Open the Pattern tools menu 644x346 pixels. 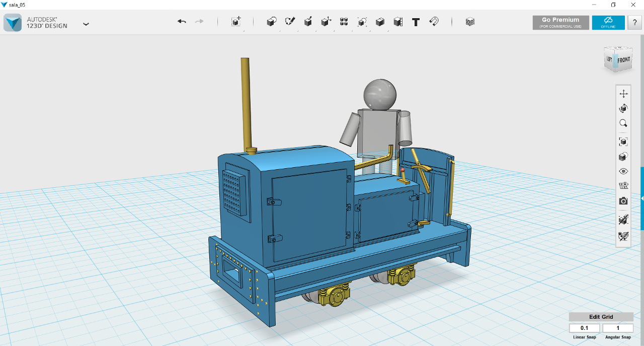(344, 22)
